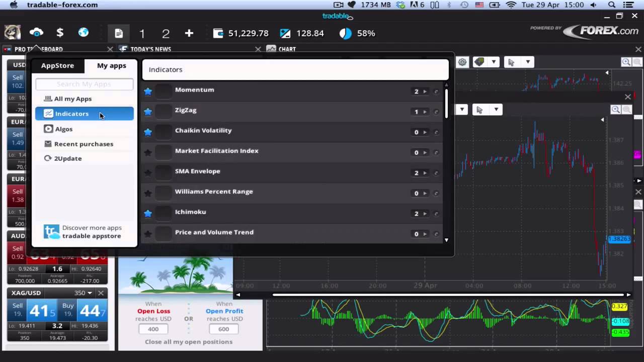This screenshot has width=644, height=362.
Task: Click the margin pie chart icon
Action: (x=345, y=33)
